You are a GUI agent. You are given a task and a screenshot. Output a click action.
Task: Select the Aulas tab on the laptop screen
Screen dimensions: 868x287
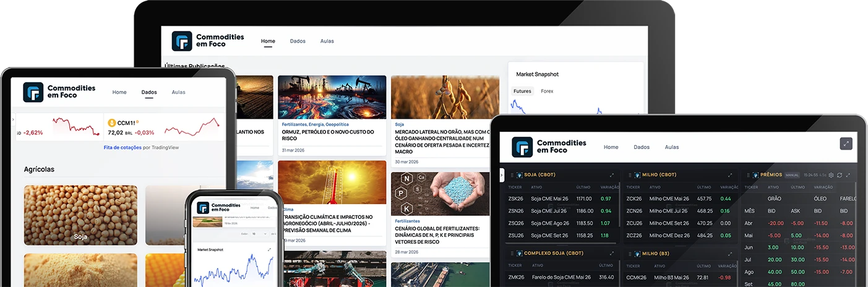pyautogui.click(x=327, y=41)
